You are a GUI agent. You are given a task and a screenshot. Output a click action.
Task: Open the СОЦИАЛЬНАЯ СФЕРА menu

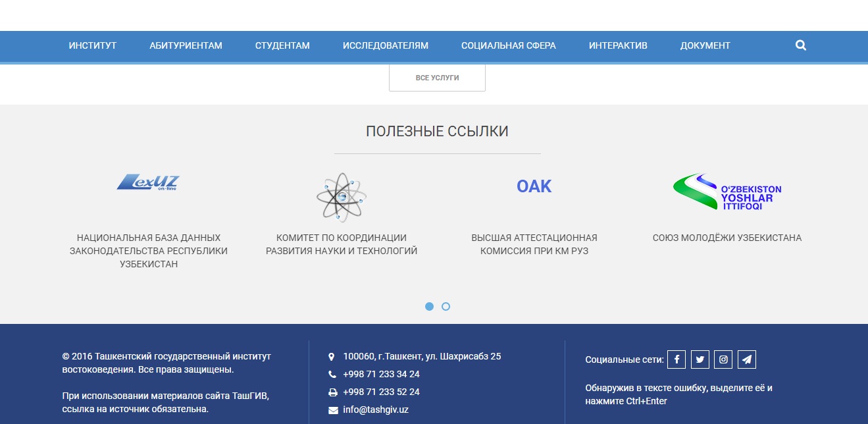[x=509, y=45]
